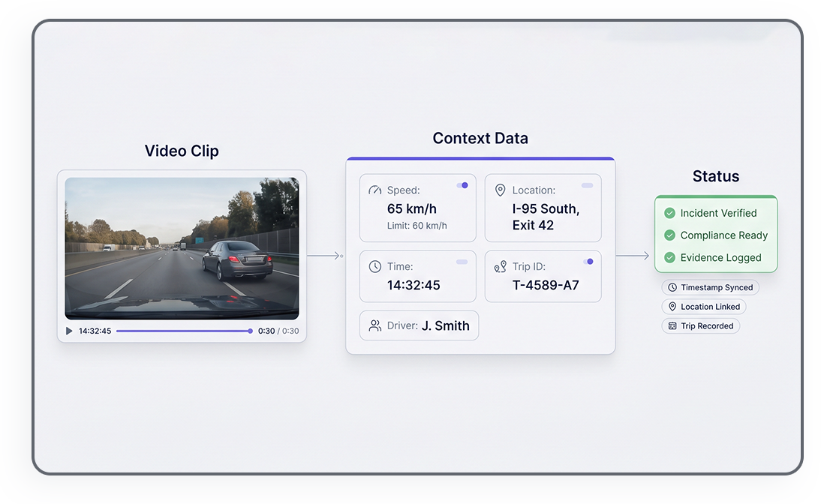The image size is (821, 504).
Task: Click the Location Linked chip
Action: pyautogui.click(x=704, y=307)
